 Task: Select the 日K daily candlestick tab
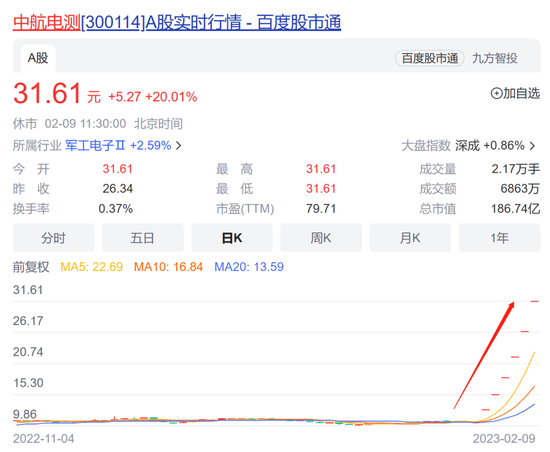click(x=232, y=238)
